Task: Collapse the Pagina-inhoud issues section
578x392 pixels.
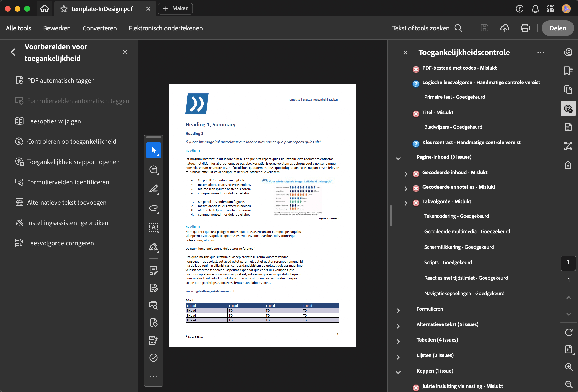Action: (398, 158)
